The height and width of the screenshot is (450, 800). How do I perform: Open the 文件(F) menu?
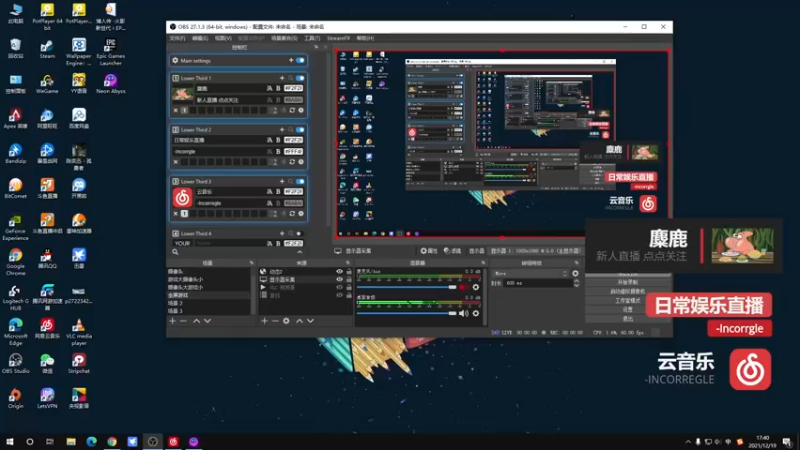coord(177,38)
